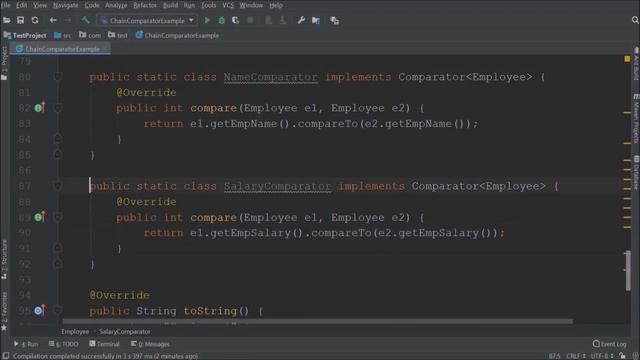Image resolution: width=640 pixels, height=360 pixels.
Task: Collapse the SalaryComparator class fold on line 87
Action: 58,186
